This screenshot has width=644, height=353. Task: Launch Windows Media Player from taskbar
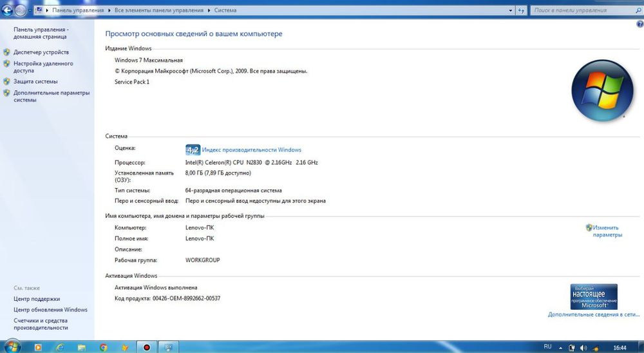pyautogui.click(x=38, y=347)
